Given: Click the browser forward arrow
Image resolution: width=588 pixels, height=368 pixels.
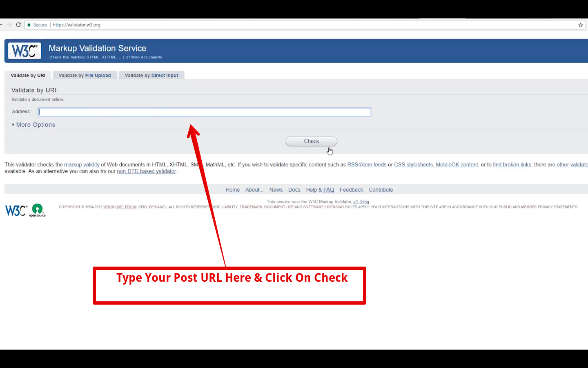Looking at the screenshot, I should pos(9,25).
